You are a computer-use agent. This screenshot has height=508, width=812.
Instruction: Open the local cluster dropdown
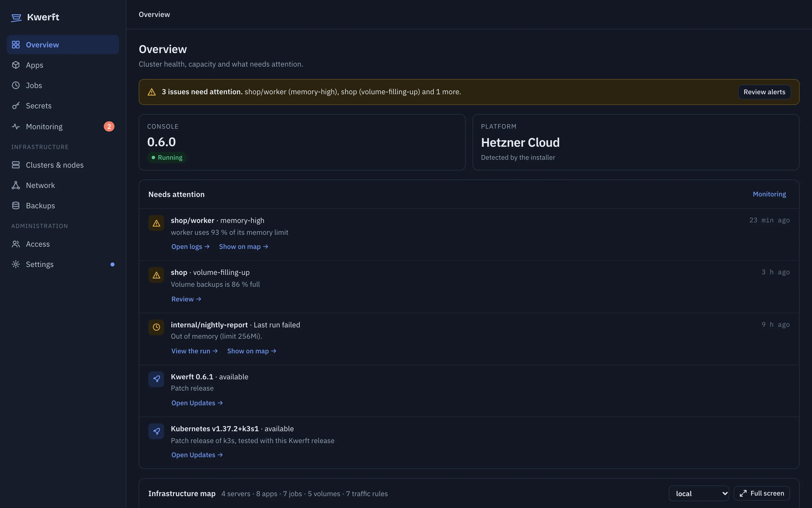[x=699, y=493]
